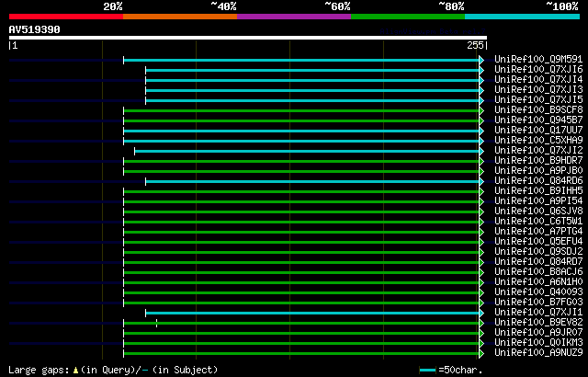Click the cyan ~100% identity legend segment
The image size is (588, 377).
pos(523,17)
